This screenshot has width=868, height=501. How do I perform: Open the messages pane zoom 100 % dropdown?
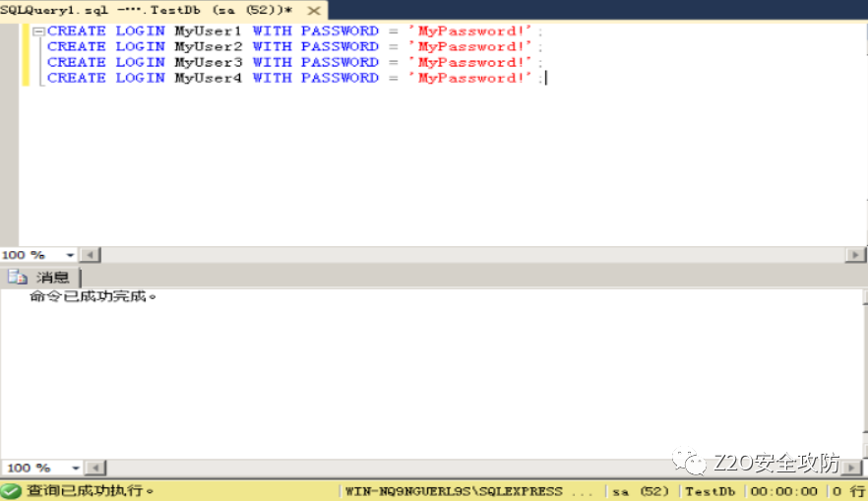(75, 469)
